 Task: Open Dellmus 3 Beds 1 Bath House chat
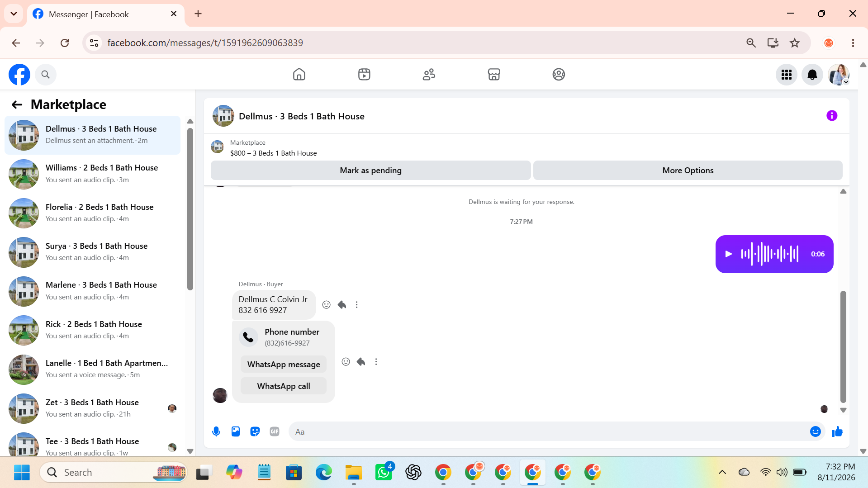(92, 135)
